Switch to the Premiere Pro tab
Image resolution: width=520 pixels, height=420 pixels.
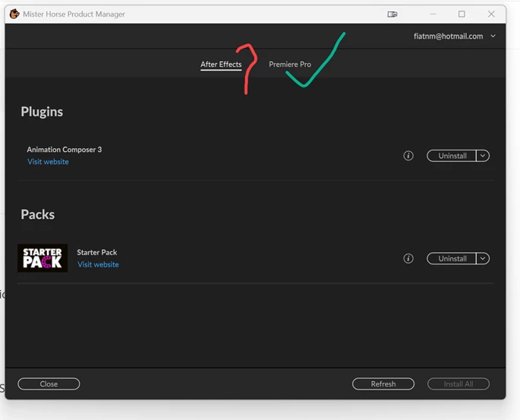coord(290,65)
